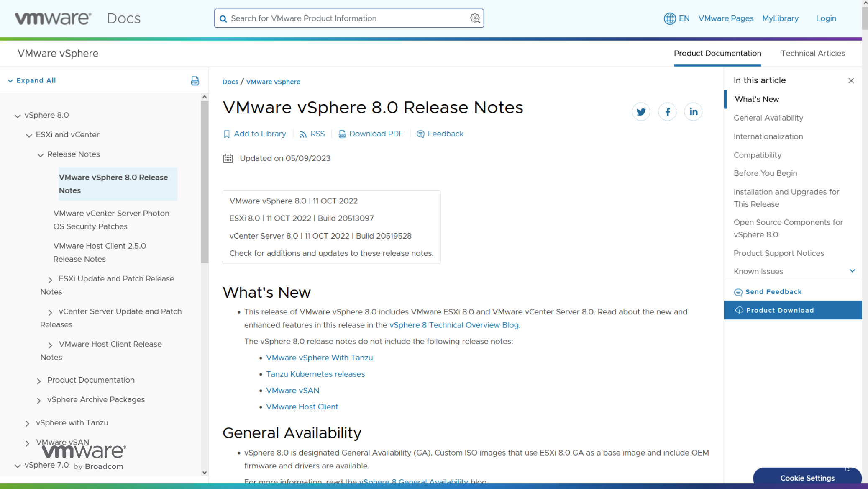
Task: Open advanced search settings gear icon
Action: tap(475, 18)
